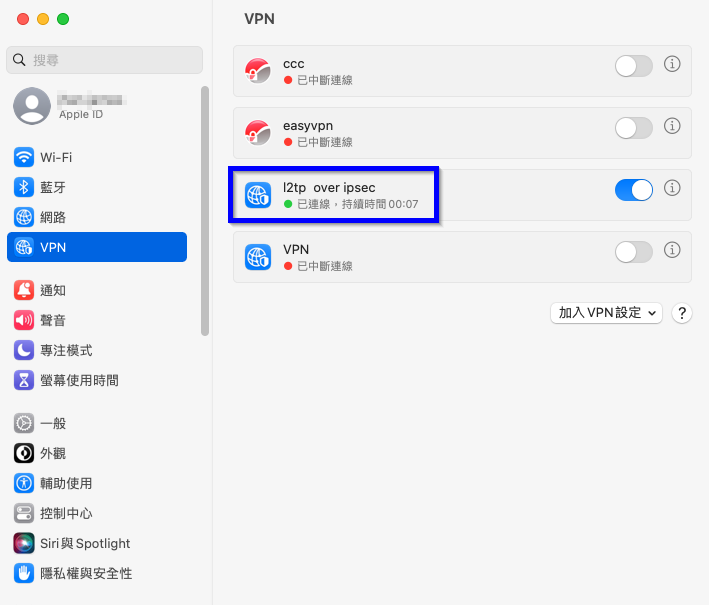
Task: Turn on the easyvpn switch
Action: tap(633, 128)
